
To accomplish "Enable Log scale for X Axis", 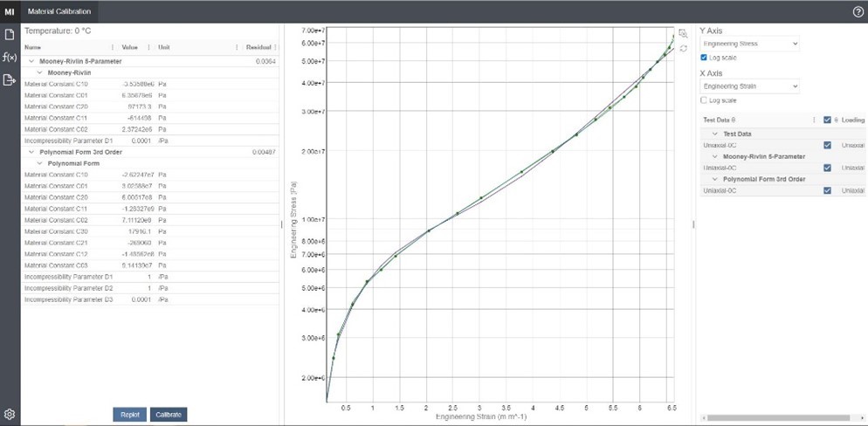I will (x=706, y=100).
